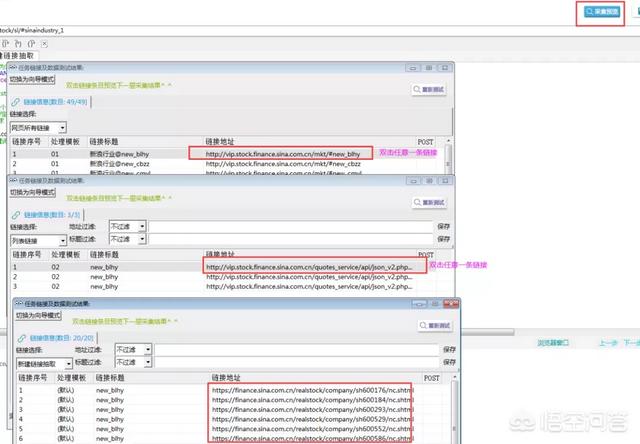Click the POST column header in the 20/20 window
The width and height of the screenshot is (640, 444).
click(x=431, y=378)
